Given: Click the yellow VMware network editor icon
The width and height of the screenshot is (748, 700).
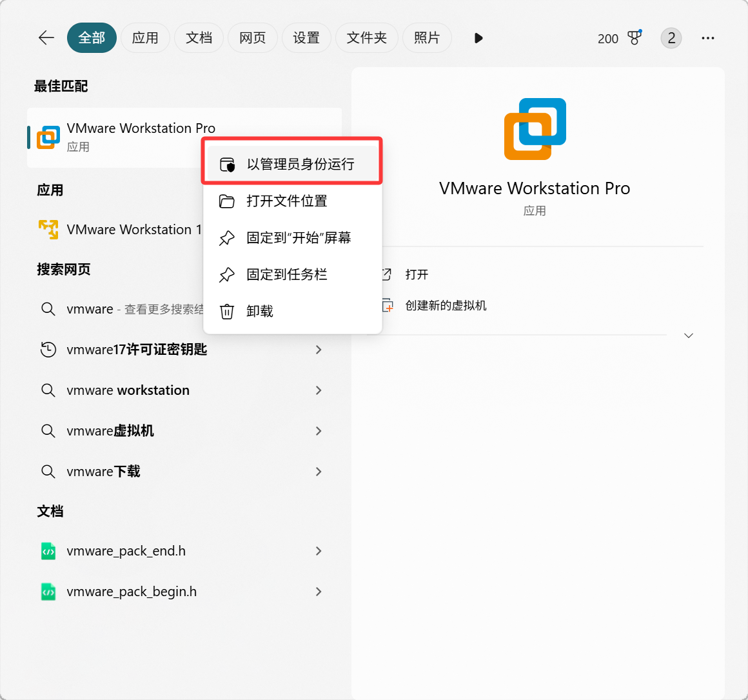Looking at the screenshot, I should [x=48, y=230].
